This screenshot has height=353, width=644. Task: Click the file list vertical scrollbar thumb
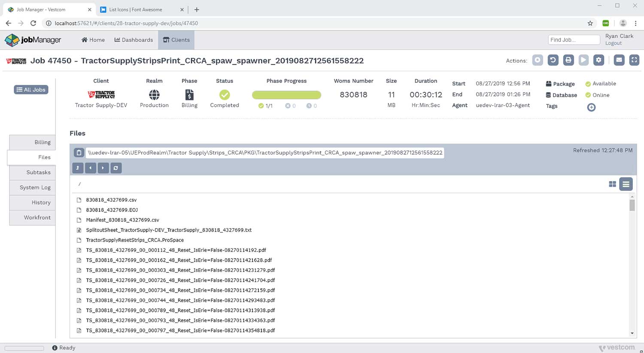(x=632, y=205)
